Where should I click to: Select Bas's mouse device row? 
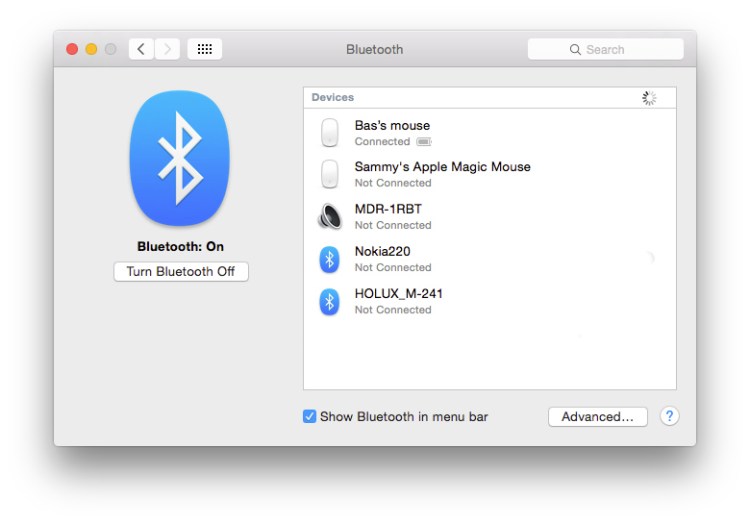pyautogui.click(x=490, y=133)
